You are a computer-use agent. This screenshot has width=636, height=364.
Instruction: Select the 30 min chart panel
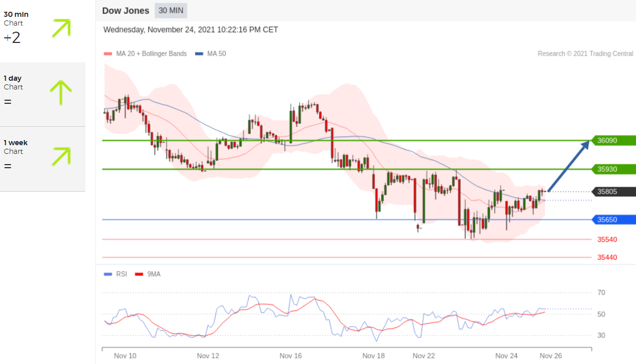(42, 31)
